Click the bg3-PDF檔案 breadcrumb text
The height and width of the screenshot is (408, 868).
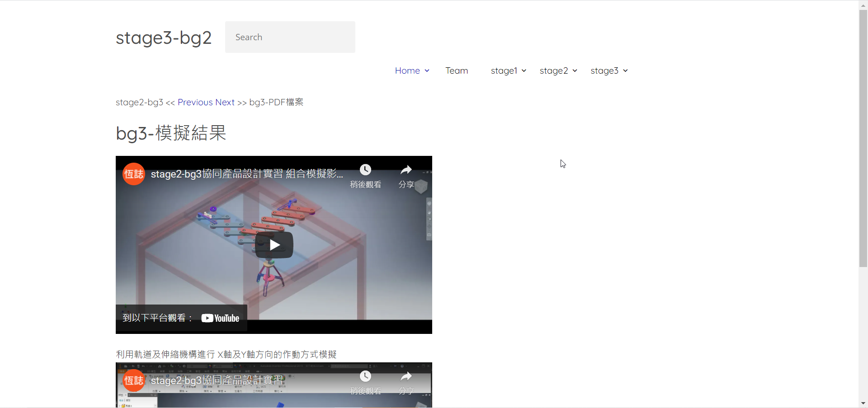[x=276, y=103]
